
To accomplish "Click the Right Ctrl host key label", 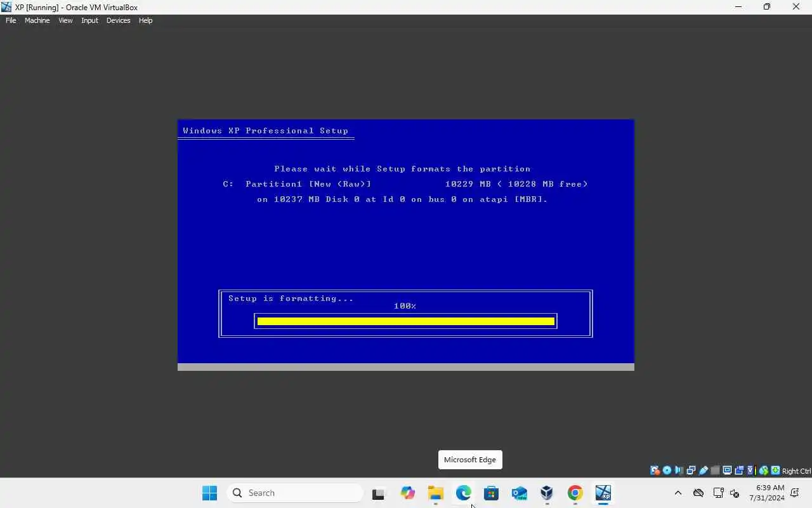I will tap(796, 471).
